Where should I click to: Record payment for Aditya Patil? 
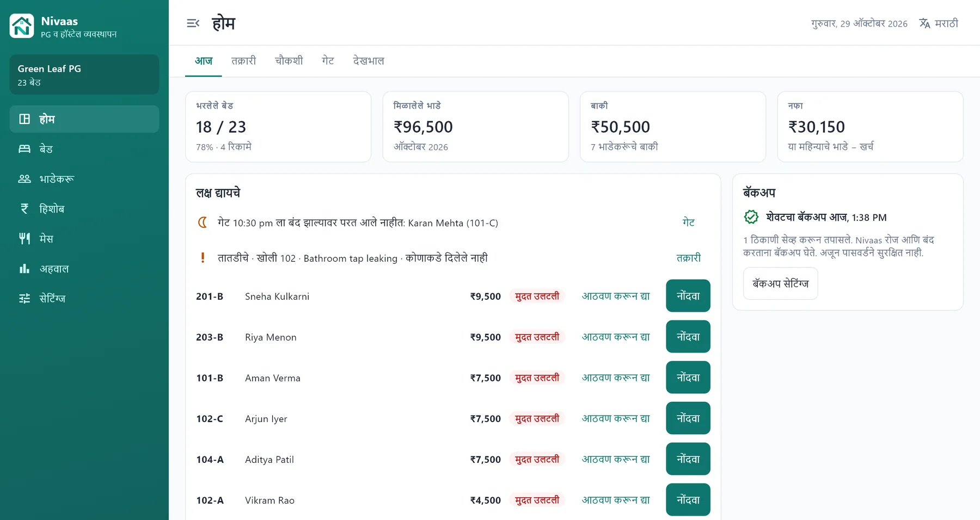click(688, 459)
